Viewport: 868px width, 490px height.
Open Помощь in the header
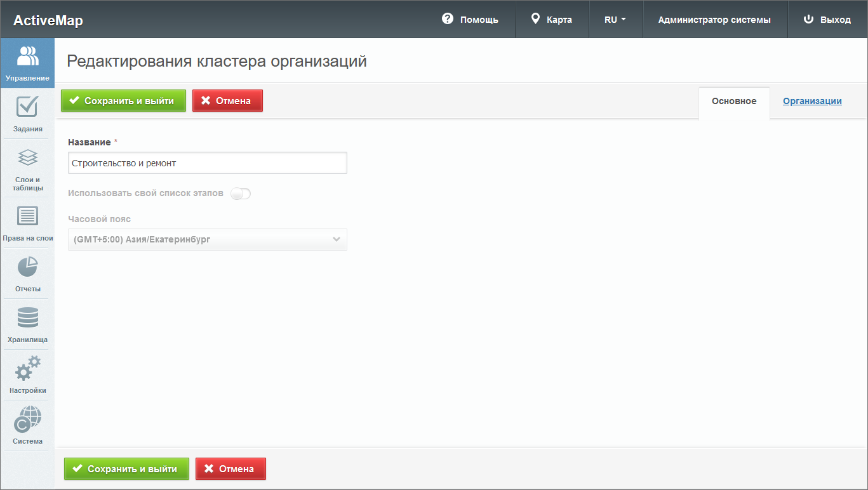tap(470, 20)
